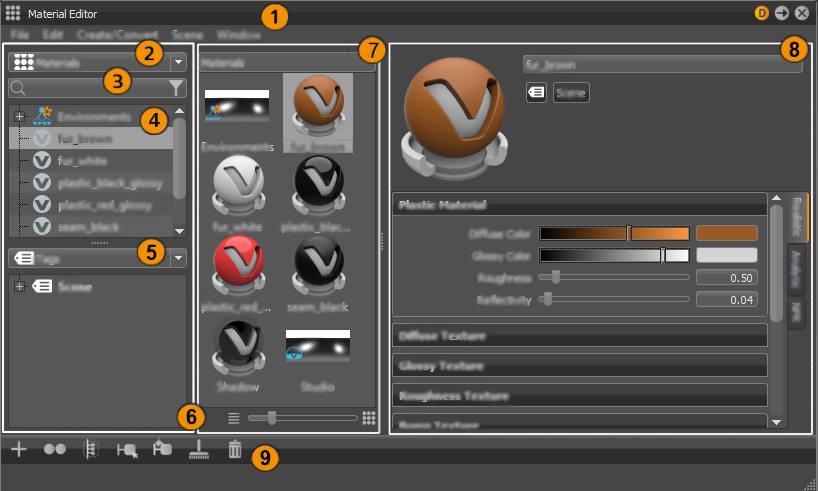The width and height of the screenshot is (818, 491).
Task: Click the Create material plus icon
Action: (x=19, y=449)
